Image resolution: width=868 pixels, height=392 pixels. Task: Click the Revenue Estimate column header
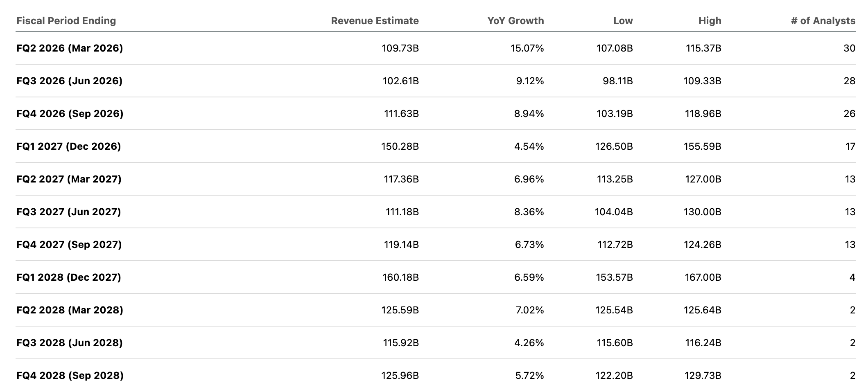tap(375, 21)
